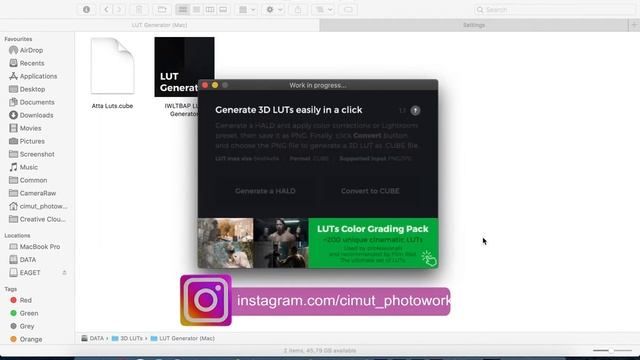The width and height of the screenshot is (640, 360).
Task: Switch Finder to gallery view
Action: coord(223,9)
